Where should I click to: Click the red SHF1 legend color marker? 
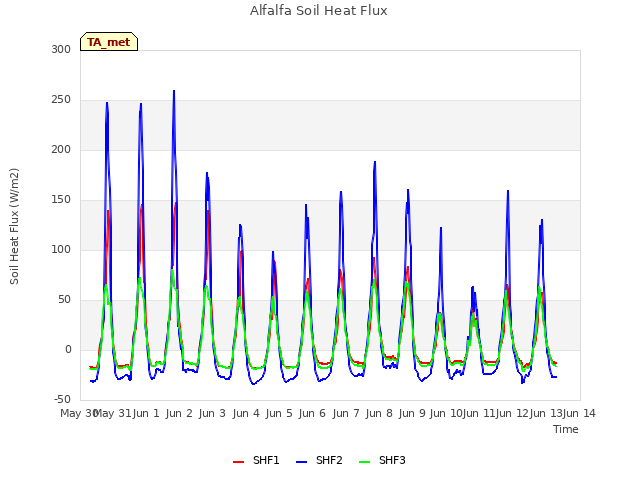click(x=238, y=462)
